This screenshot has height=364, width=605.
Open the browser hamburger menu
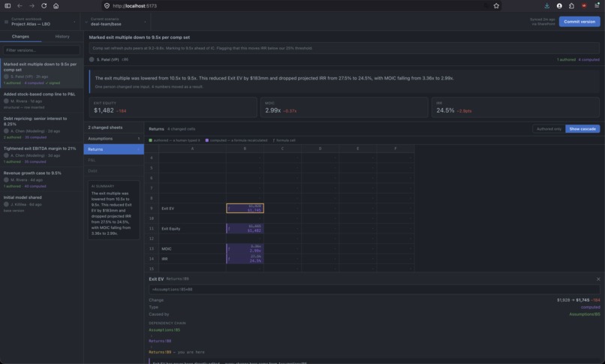[x=597, y=6]
